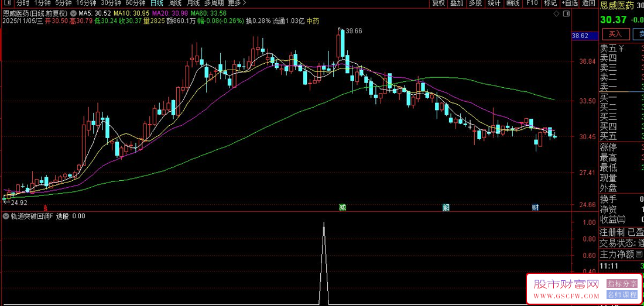Click the +自选 add to watchlist button

point(566,3)
